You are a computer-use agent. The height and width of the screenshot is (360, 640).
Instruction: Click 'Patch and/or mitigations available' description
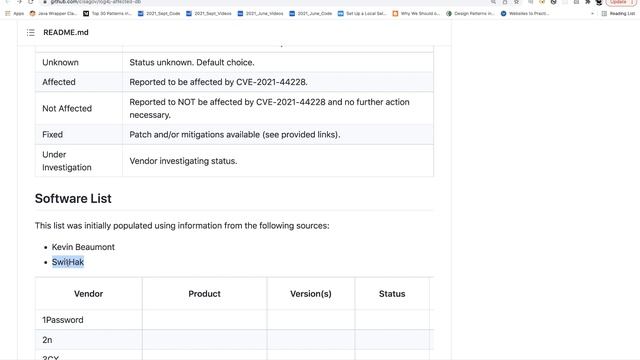click(x=235, y=135)
